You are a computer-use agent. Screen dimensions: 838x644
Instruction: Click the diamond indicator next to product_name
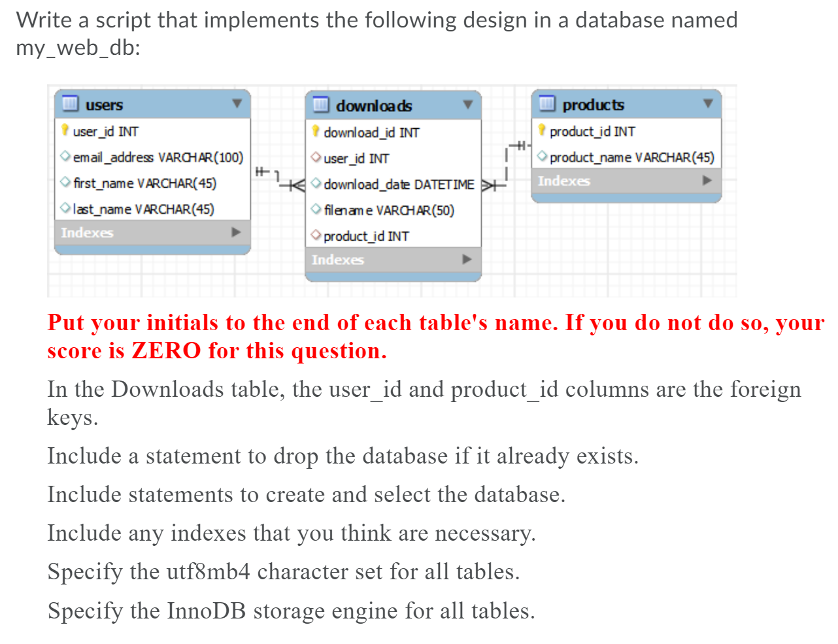click(x=543, y=157)
